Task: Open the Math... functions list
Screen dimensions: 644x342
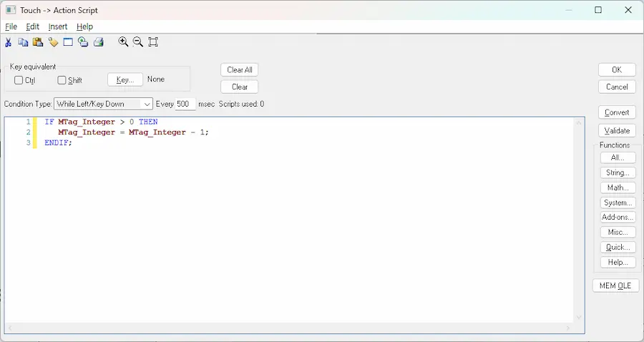Action: pos(618,187)
